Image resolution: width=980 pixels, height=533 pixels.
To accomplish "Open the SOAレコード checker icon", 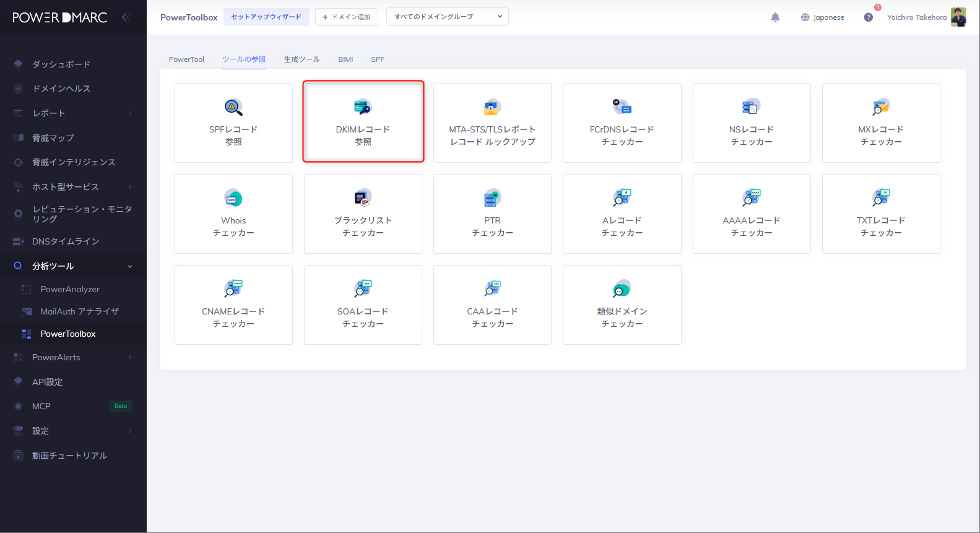I will pos(363,289).
